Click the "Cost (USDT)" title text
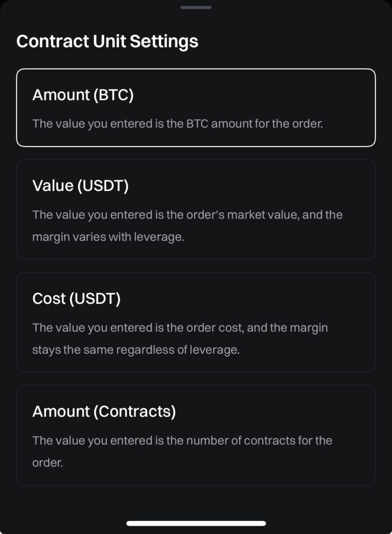Screen dimensions: 392x534 [76, 298]
